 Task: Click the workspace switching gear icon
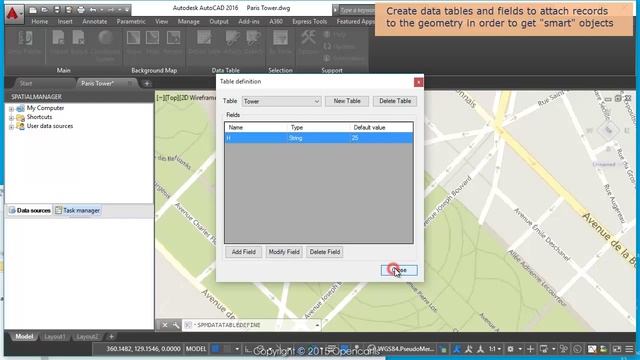pyautogui.click(x=511, y=349)
